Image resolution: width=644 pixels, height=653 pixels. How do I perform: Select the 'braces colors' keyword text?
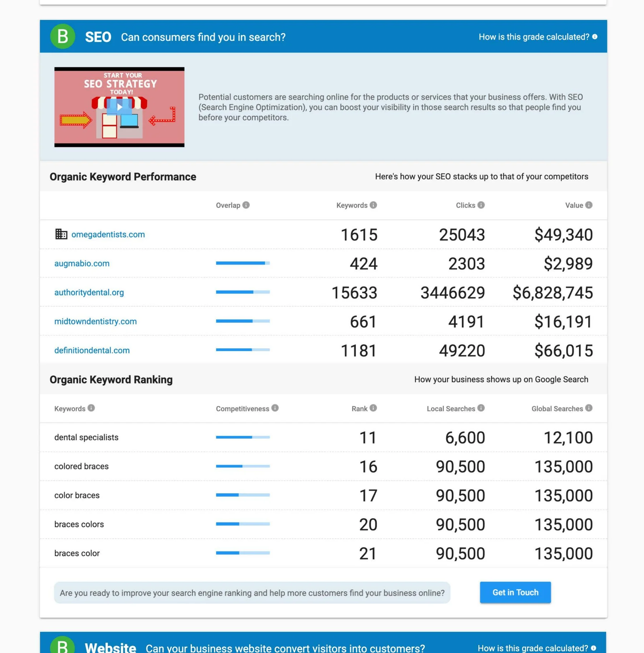pos(79,524)
